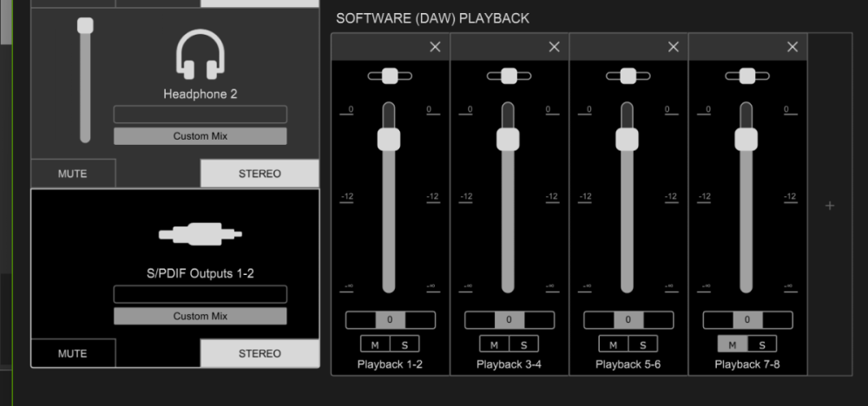
Task: Solo the Playback 3-4 channel
Action: 523,344
